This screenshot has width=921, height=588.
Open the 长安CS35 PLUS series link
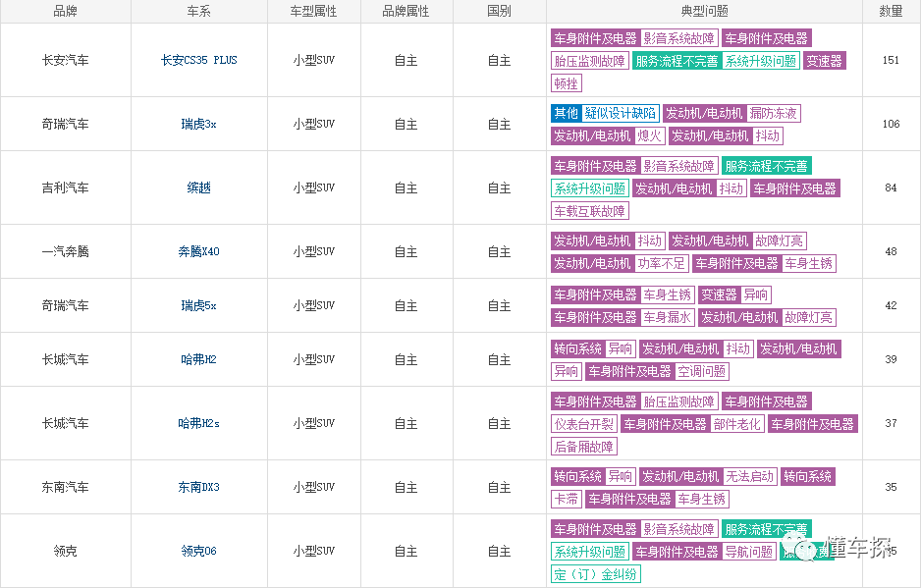click(198, 60)
